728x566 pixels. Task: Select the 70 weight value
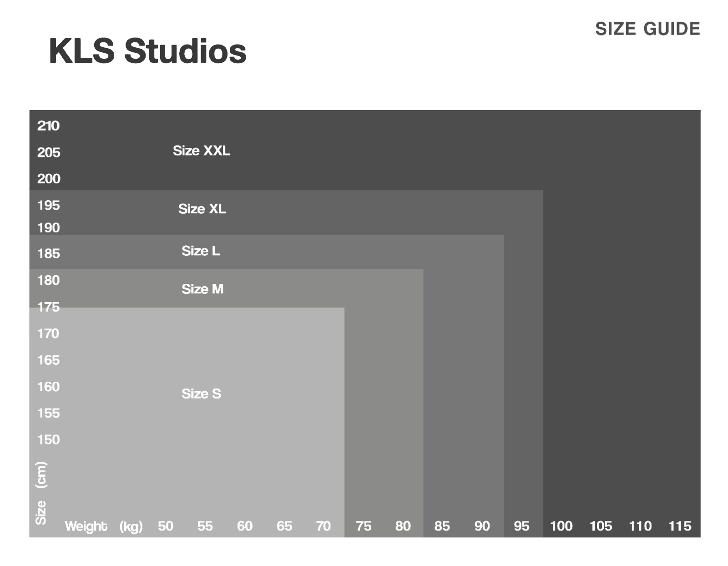click(x=323, y=526)
